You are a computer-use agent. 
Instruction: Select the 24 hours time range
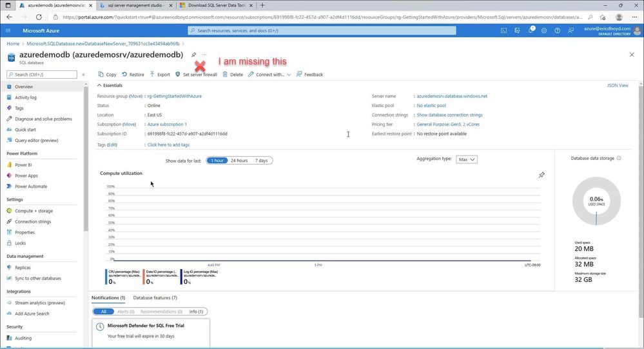pos(239,161)
